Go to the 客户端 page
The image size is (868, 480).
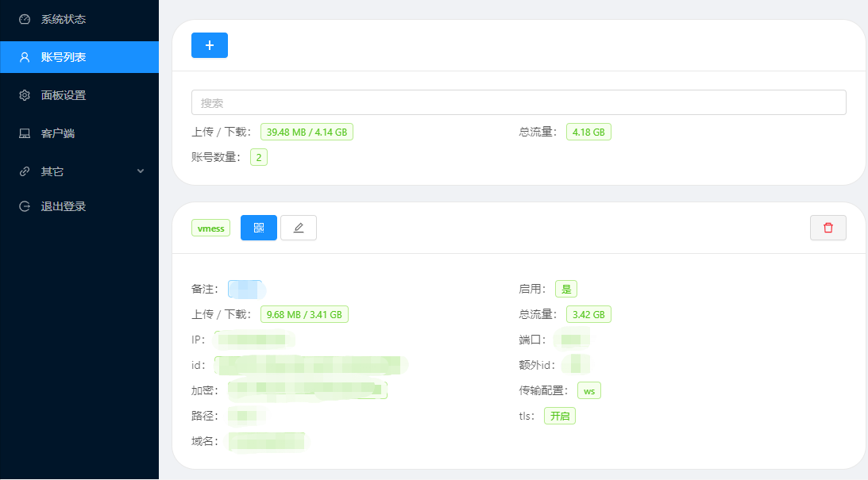[57, 133]
